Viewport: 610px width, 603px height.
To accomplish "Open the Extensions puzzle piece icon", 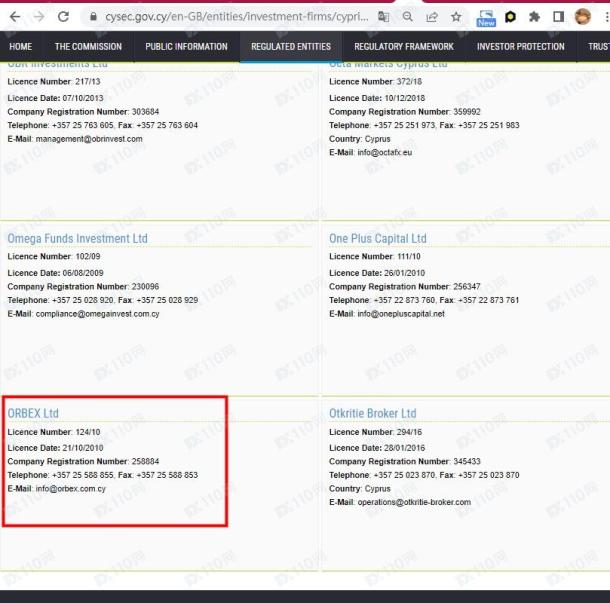I will pyautogui.click(x=535, y=17).
